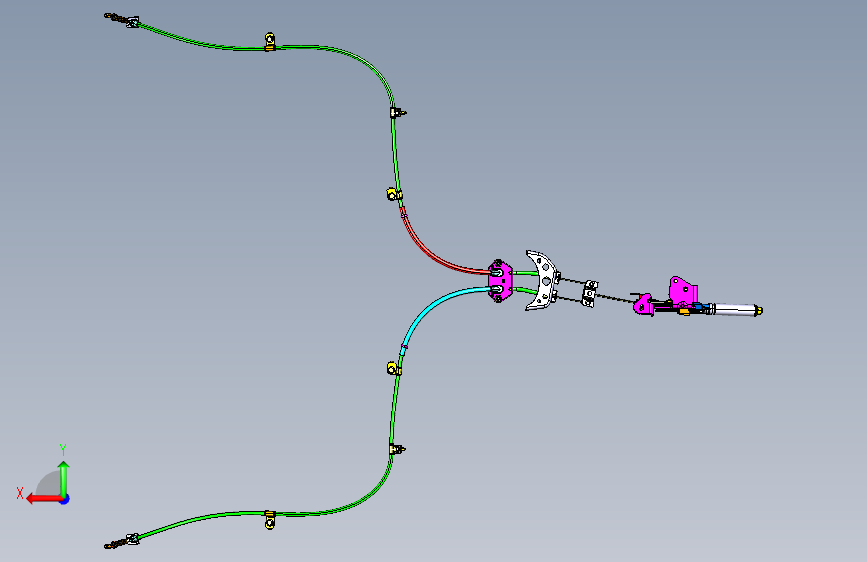Select the small white bracket on the rods
The image size is (867, 562).
click(x=589, y=293)
